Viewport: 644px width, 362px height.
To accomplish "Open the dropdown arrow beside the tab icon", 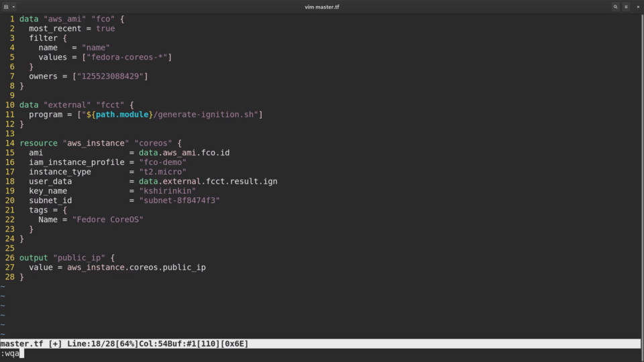I will [13, 7].
